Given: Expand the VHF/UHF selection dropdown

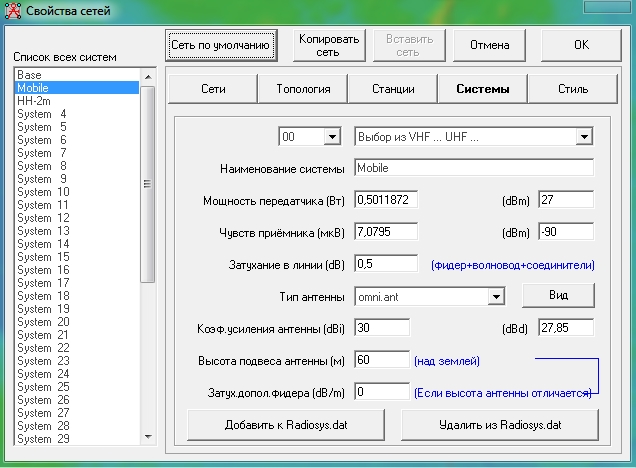Looking at the screenshot, I should click(584, 137).
